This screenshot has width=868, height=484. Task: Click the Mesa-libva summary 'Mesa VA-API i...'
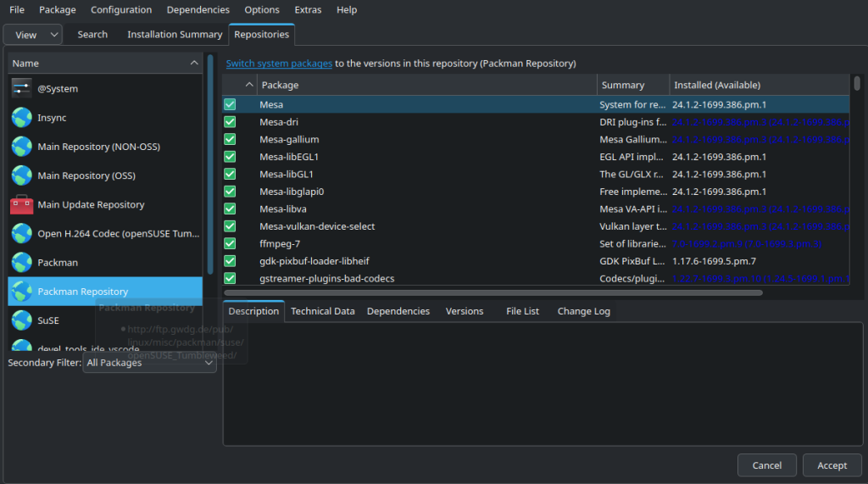coord(632,209)
